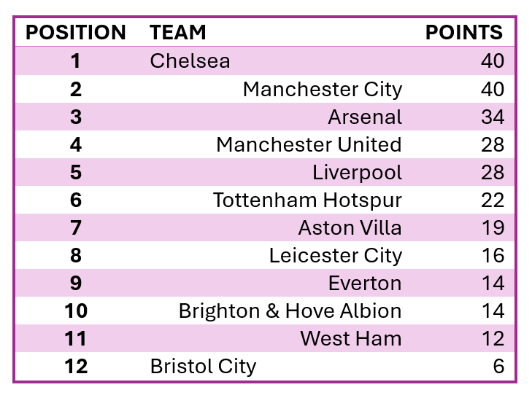This screenshot has height=398, width=532.
Task: Select Tottenham Hotspur's points value 22
Action: coord(492,200)
